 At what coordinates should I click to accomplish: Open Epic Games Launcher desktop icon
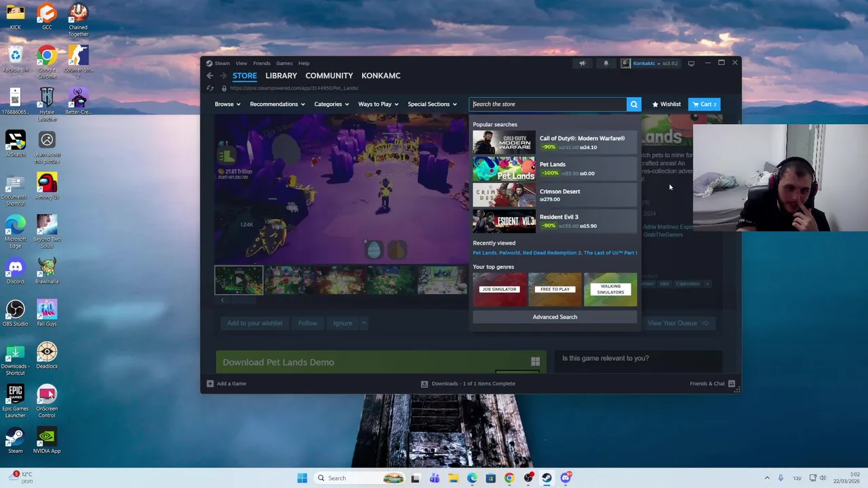pos(15,401)
